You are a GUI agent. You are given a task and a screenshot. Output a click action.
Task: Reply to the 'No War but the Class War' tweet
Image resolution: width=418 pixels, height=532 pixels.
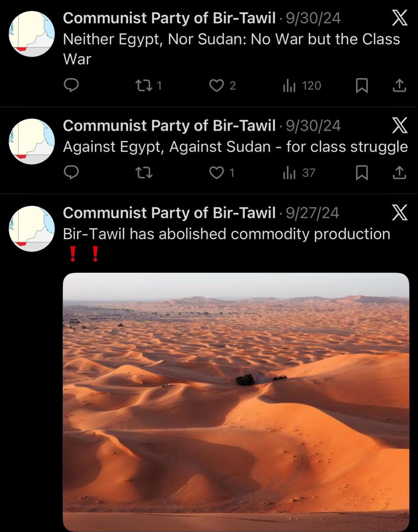pos(71,85)
